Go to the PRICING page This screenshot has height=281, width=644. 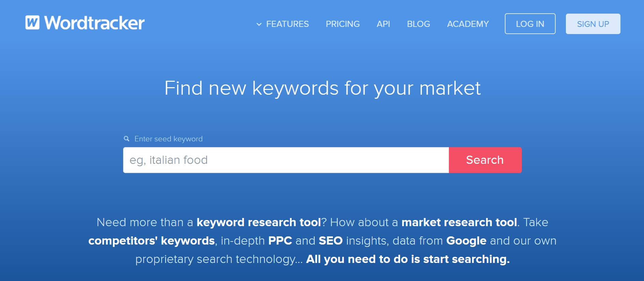(342, 24)
